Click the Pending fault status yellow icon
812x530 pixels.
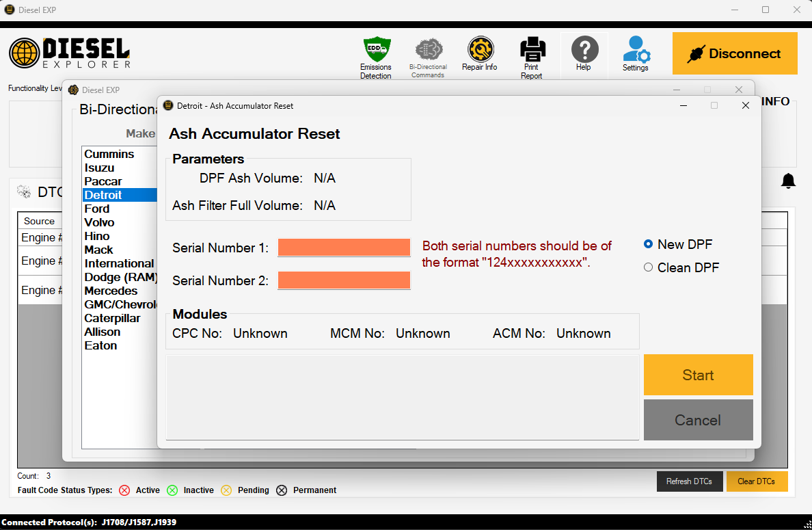[x=226, y=490]
